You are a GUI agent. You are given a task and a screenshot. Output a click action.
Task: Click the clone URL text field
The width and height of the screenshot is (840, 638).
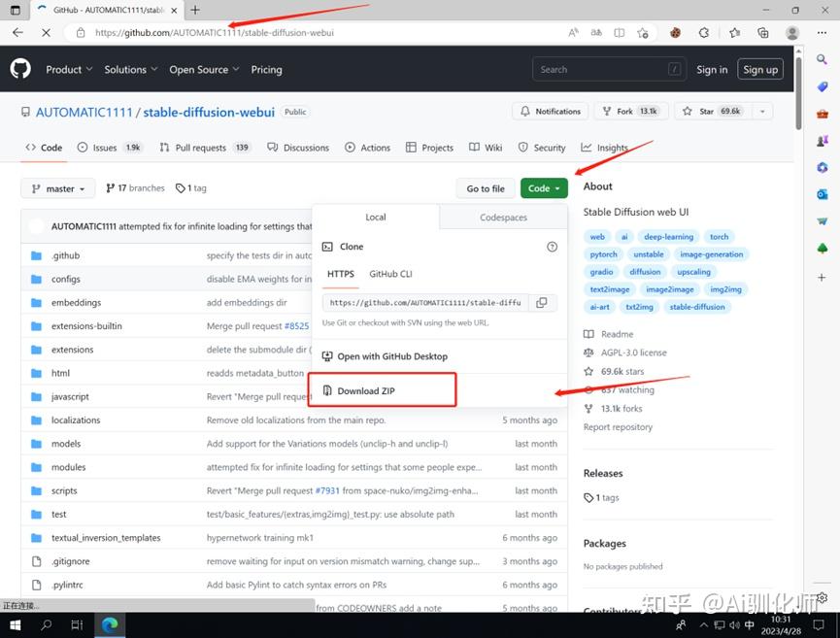pos(425,303)
